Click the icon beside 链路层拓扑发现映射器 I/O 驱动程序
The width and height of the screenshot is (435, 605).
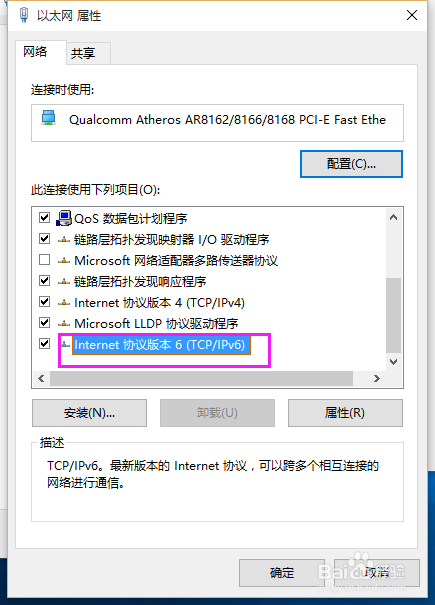coord(64,240)
